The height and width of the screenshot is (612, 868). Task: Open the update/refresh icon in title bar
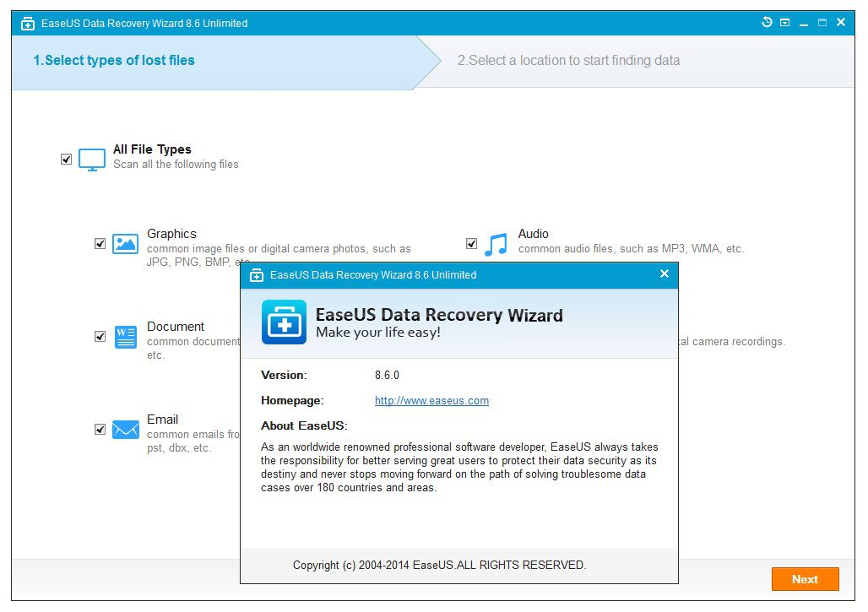click(x=767, y=22)
